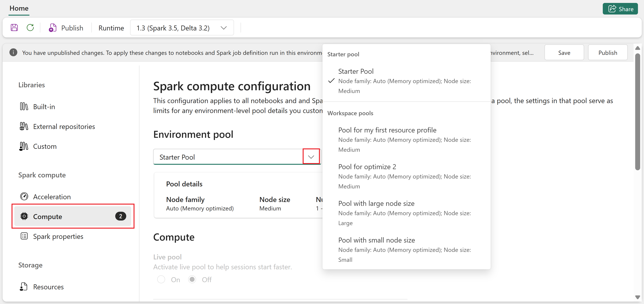Click the 'Pool details' title

184,184
